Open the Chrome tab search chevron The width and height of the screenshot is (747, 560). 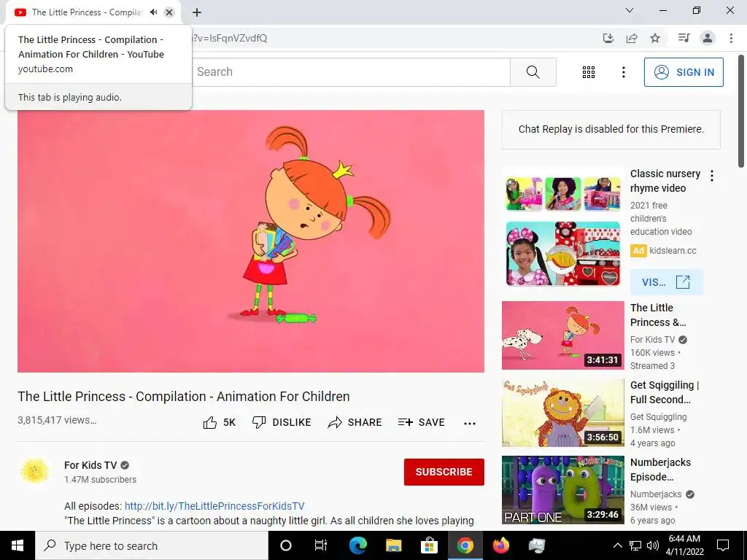[x=630, y=10]
